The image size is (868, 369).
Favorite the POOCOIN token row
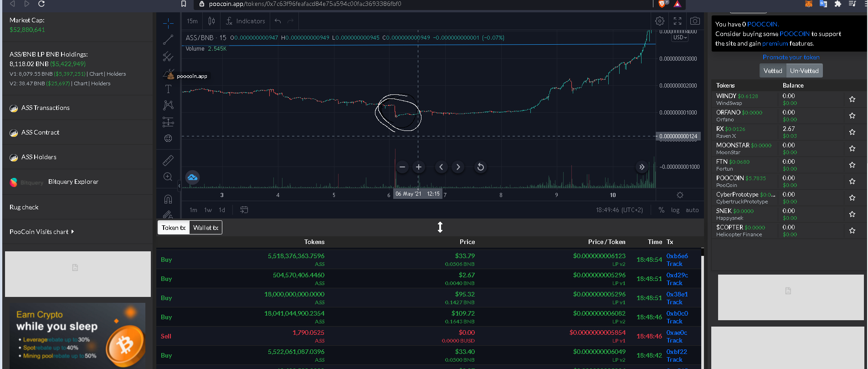click(852, 181)
